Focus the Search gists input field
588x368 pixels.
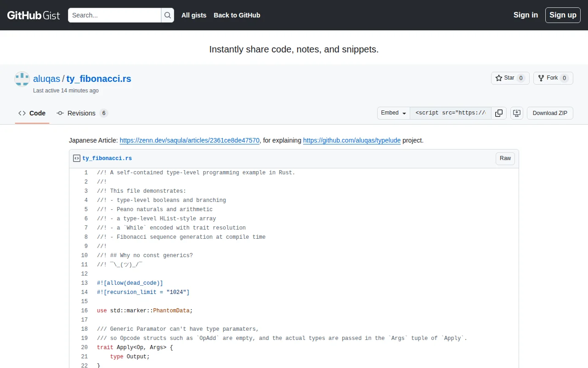click(x=115, y=15)
